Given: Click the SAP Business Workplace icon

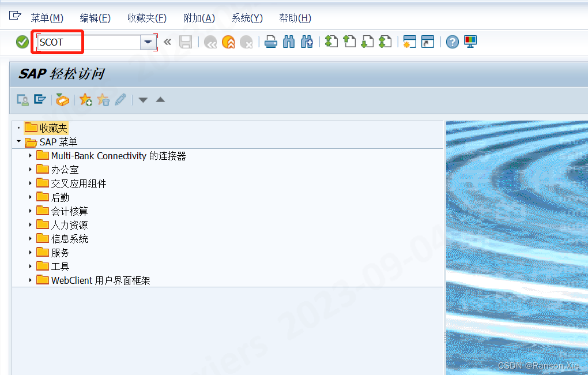Looking at the screenshot, I should tap(63, 100).
